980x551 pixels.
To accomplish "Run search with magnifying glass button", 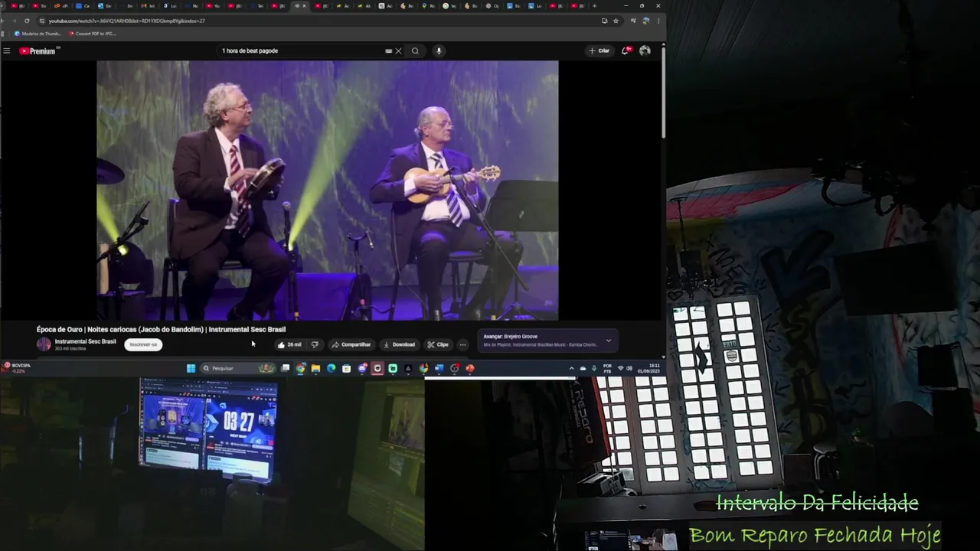I will (x=415, y=51).
